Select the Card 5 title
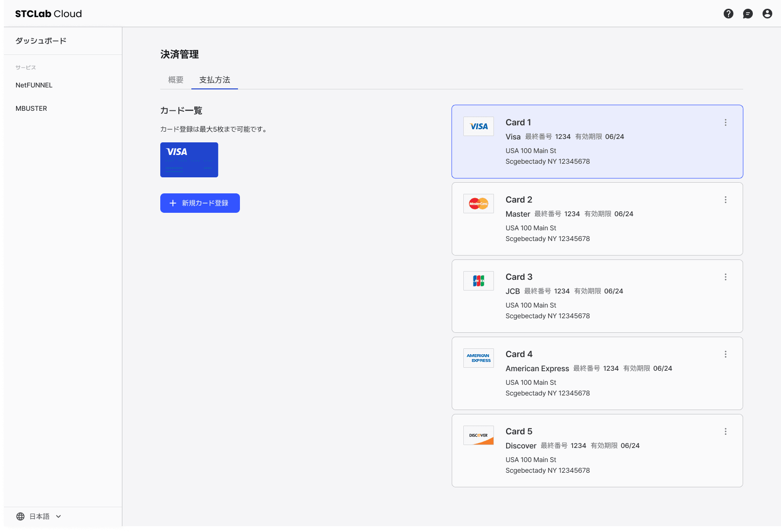Viewport: 781px width, 532px height. [x=519, y=431]
